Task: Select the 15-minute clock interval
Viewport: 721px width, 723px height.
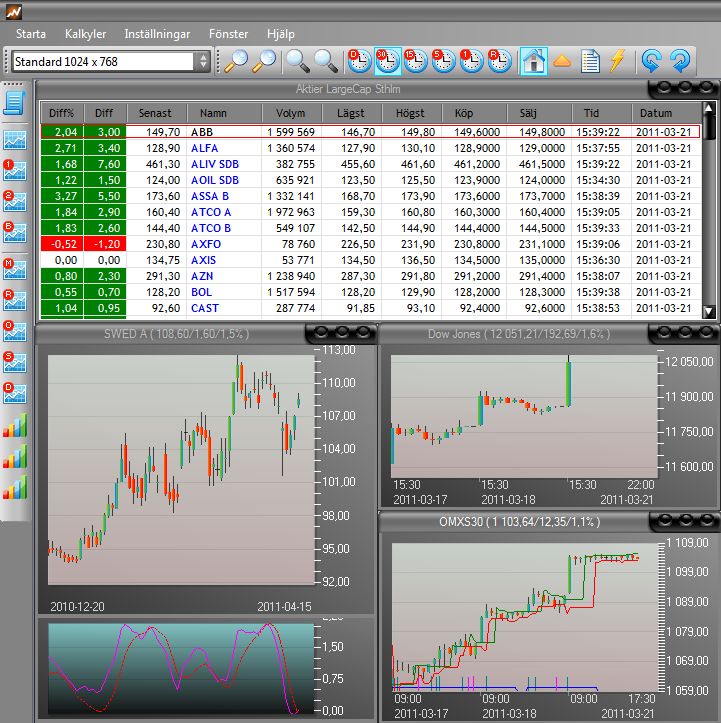Action: pos(415,61)
